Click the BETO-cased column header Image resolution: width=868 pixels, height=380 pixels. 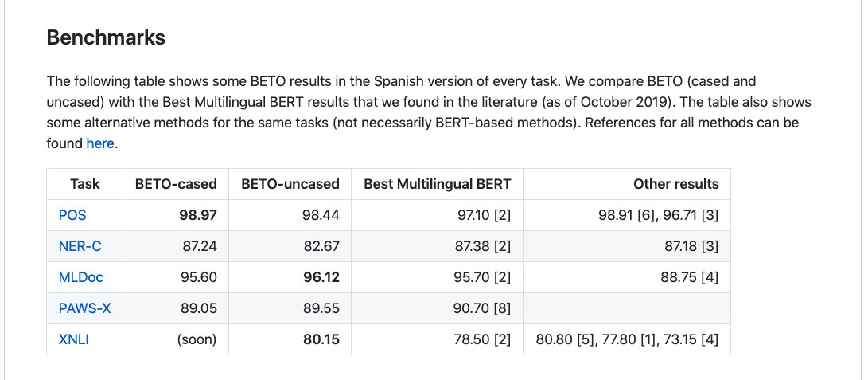[176, 184]
